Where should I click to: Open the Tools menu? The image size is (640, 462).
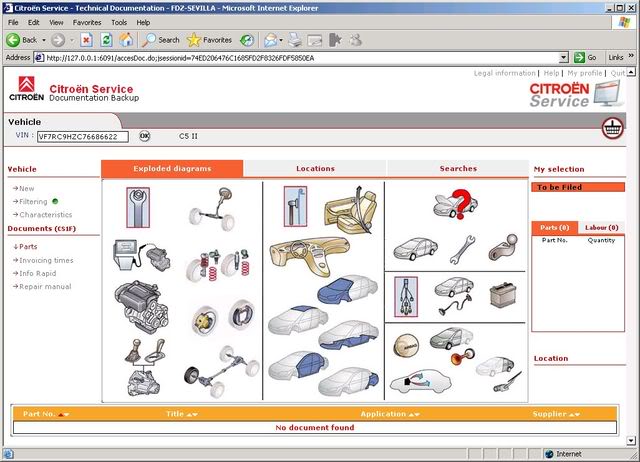pyautogui.click(x=119, y=22)
